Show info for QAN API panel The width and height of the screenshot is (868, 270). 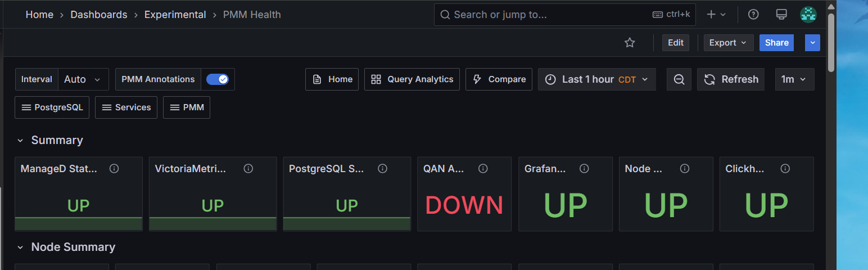483,168
